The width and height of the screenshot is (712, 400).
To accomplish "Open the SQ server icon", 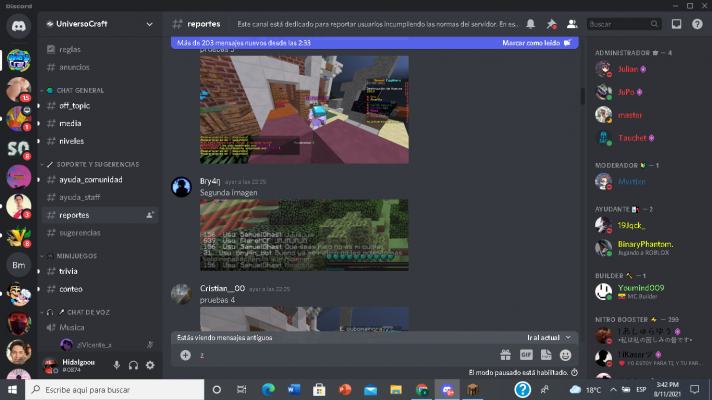I will click(19, 148).
